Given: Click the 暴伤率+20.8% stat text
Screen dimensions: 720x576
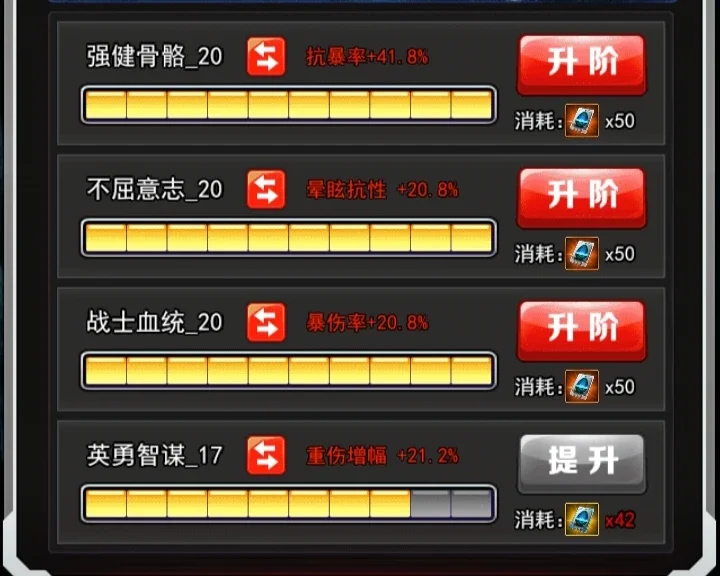Looking at the screenshot, I should 367,322.
